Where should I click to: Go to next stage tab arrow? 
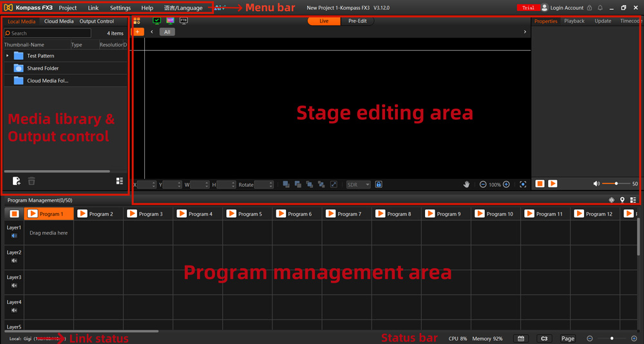point(525,32)
